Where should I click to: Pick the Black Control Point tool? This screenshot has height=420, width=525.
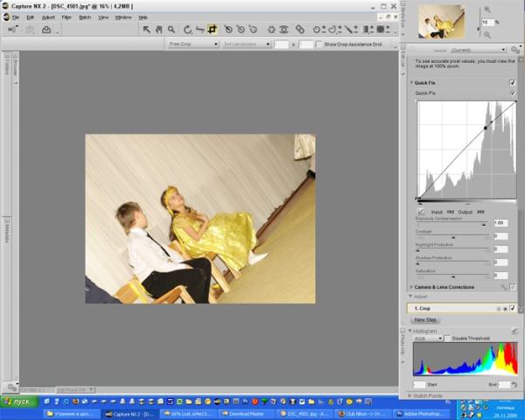(228, 30)
